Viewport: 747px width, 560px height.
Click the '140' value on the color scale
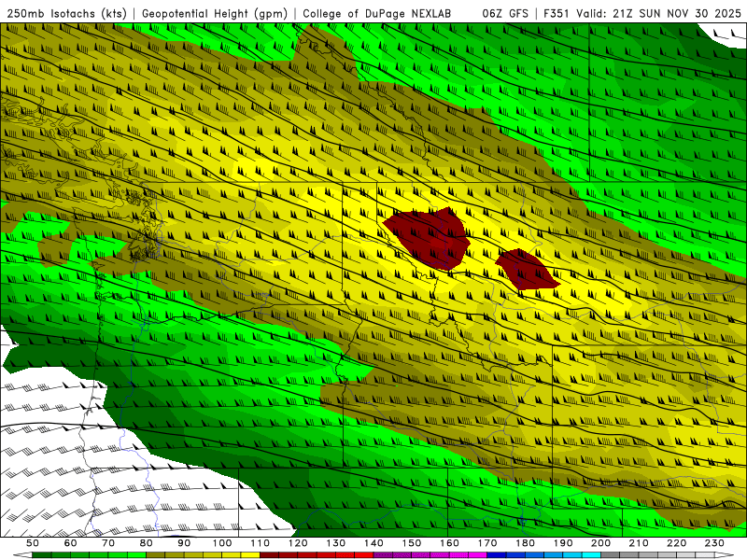coord(373,543)
